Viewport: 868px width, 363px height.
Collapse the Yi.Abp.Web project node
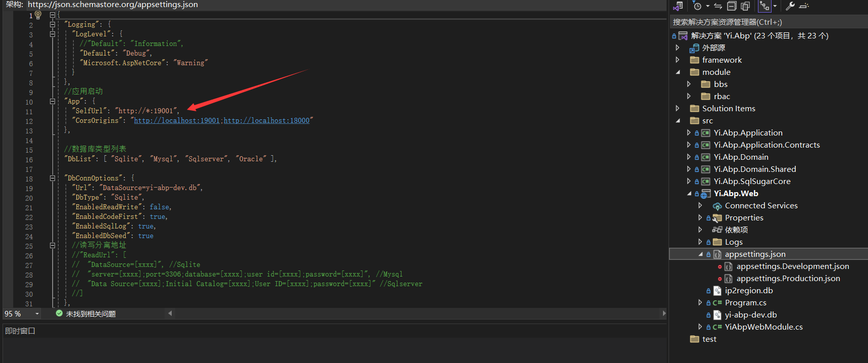[x=689, y=194]
